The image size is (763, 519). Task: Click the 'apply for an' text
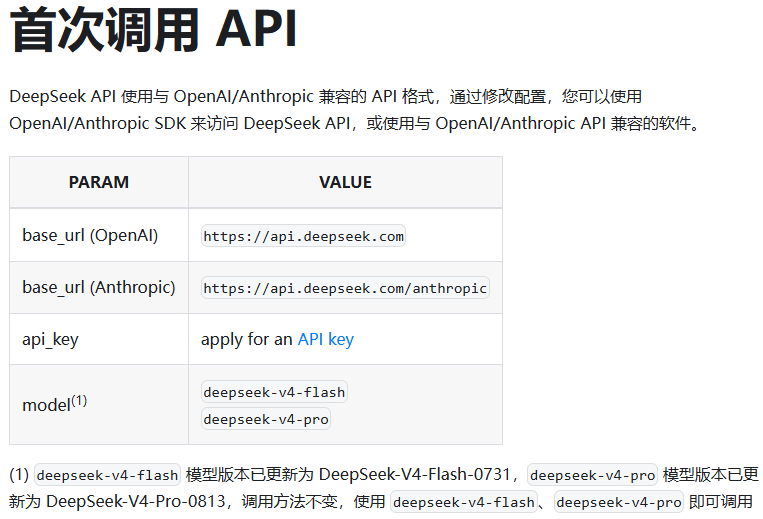247,340
